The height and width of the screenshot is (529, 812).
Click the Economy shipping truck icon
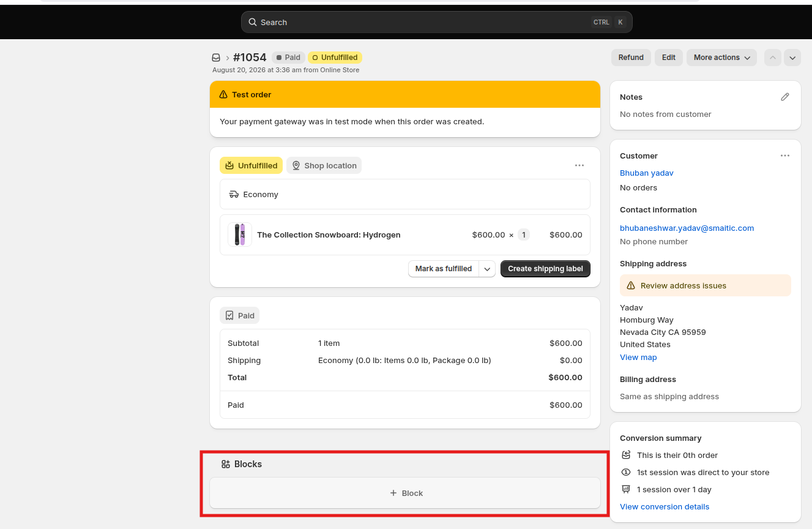pyautogui.click(x=234, y=194)
